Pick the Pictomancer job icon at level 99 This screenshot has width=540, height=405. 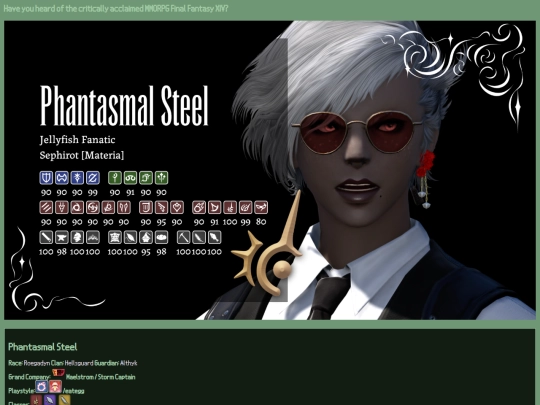point(245,208)
